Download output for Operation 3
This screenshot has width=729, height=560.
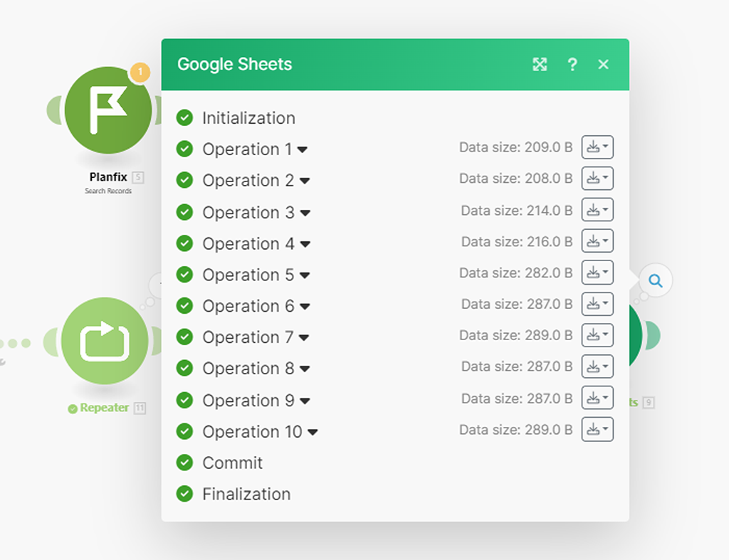click(x=597, y=210)
